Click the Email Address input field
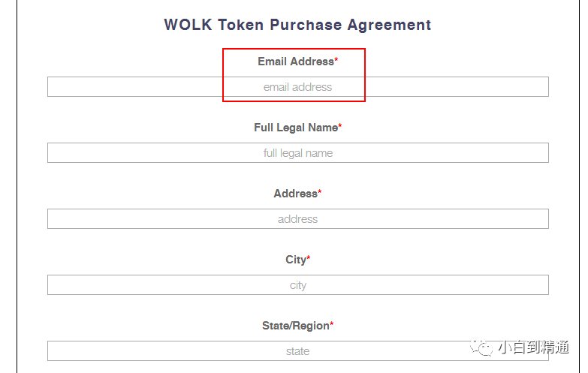 (297, 87)
